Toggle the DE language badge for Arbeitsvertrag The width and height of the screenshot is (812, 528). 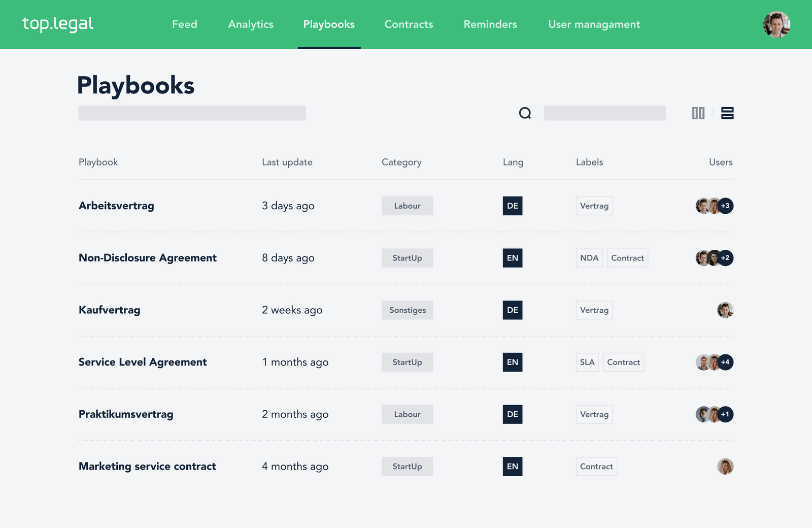512,206
